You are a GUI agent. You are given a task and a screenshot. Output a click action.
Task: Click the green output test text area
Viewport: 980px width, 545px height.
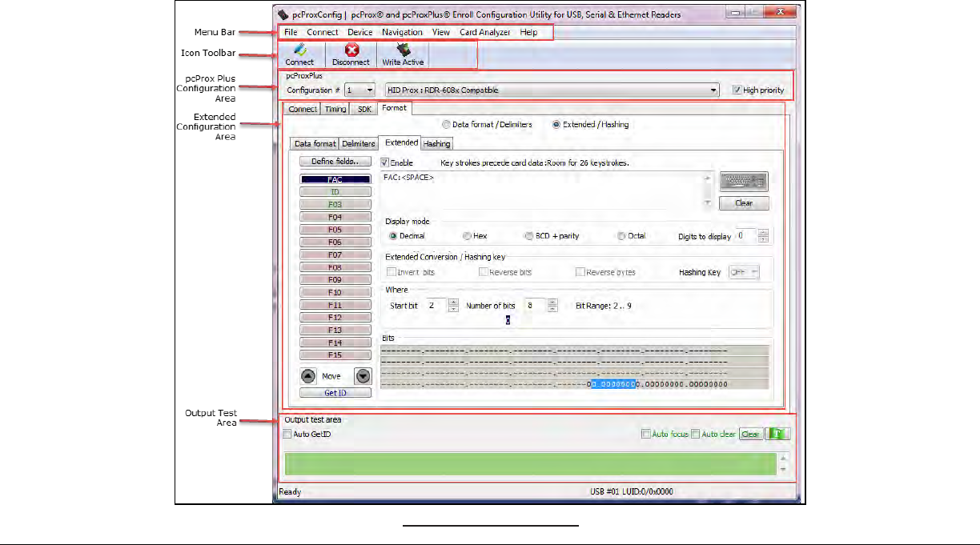coord(530,463)
